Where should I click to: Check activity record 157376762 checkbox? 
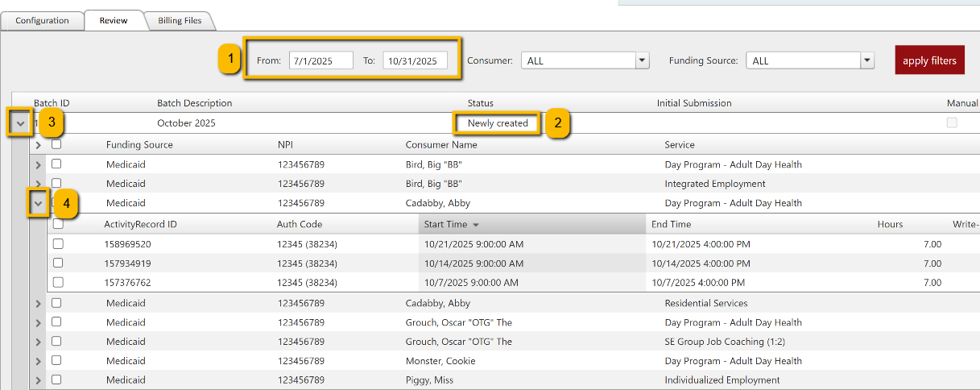(x=58, y=283)
